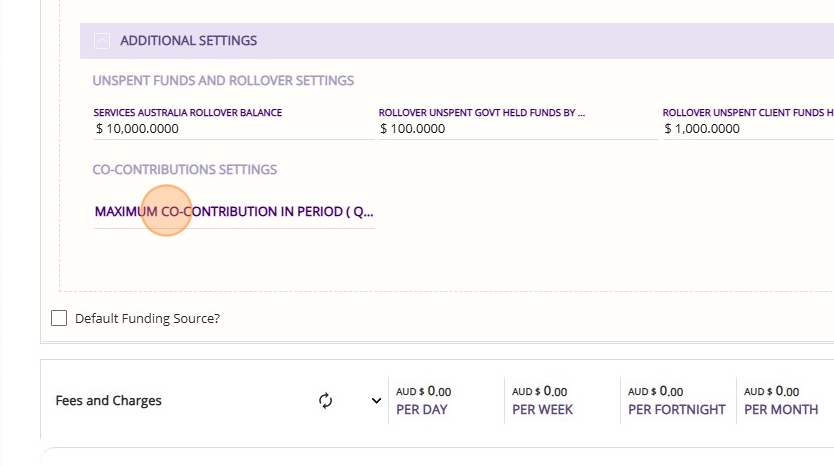Click the Rollover Unspent Govt Held Funds label
The image size is (834, 466).
click(x=482, y=113)
